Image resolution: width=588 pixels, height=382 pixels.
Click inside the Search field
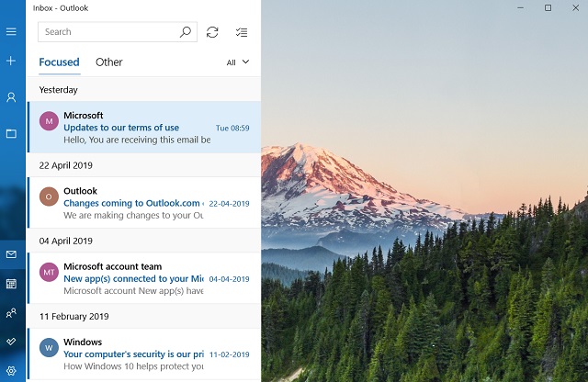(x=106, y=32)
